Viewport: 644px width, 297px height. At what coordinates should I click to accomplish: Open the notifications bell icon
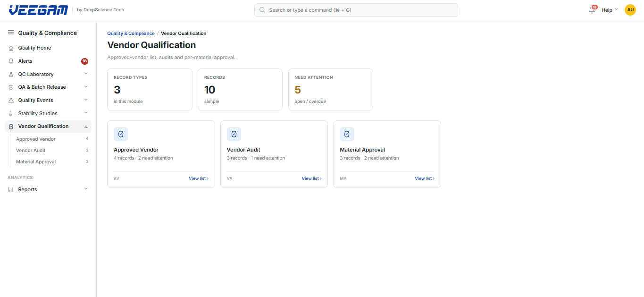pyautogui.click(x=592, y=10)
